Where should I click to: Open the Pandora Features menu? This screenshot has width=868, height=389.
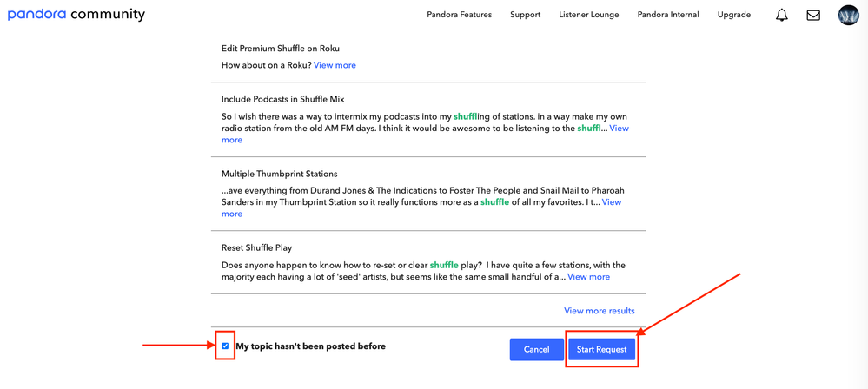pyautogui.click(x=459, y=15)
